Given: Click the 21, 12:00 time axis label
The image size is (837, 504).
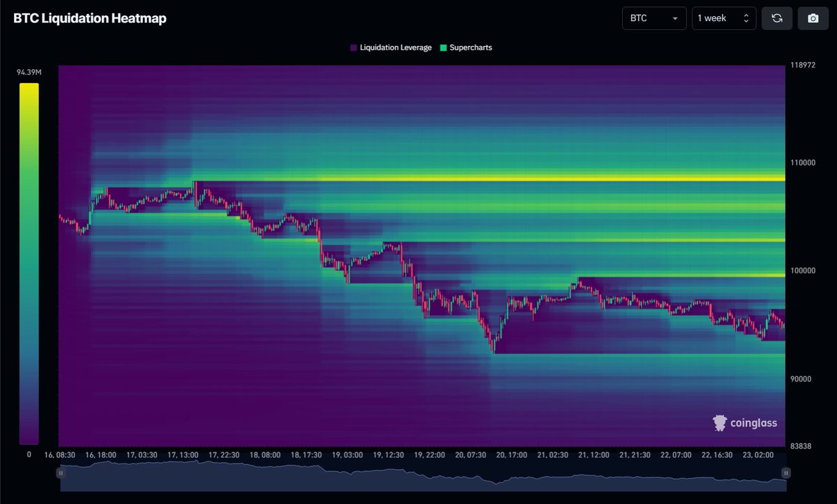Looking at the screenshot, I should [594, 455].
